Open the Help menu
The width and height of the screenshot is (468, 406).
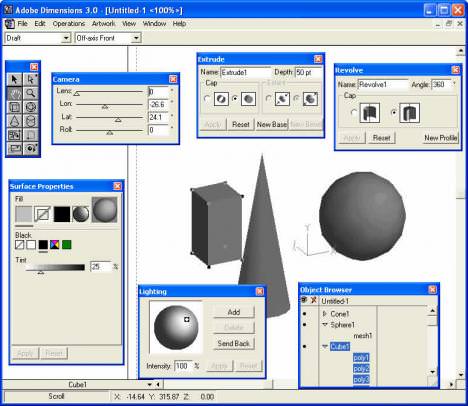179,24
